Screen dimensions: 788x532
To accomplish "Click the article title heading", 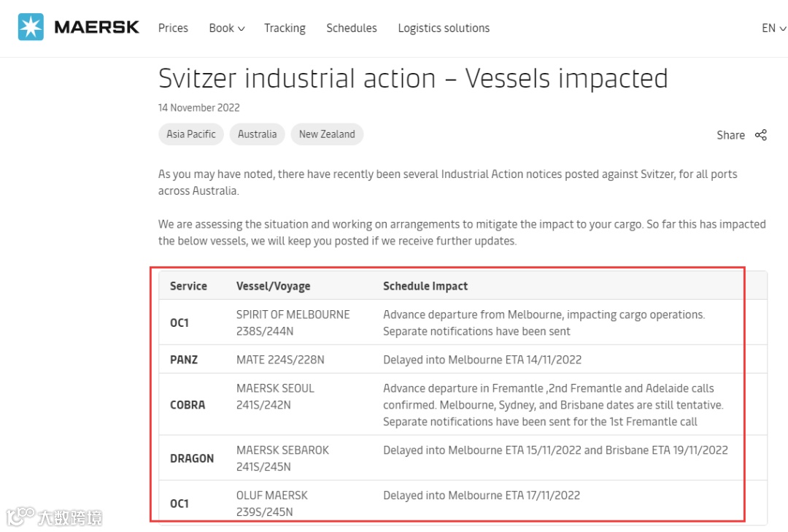I will (413, 79).
